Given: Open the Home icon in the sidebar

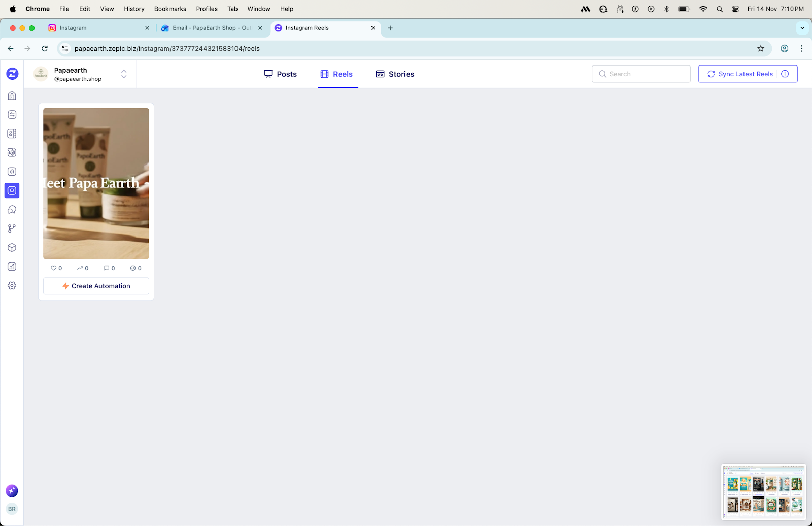Looking at the screenshot, I should pyautogui.click(x=12, y=95).
